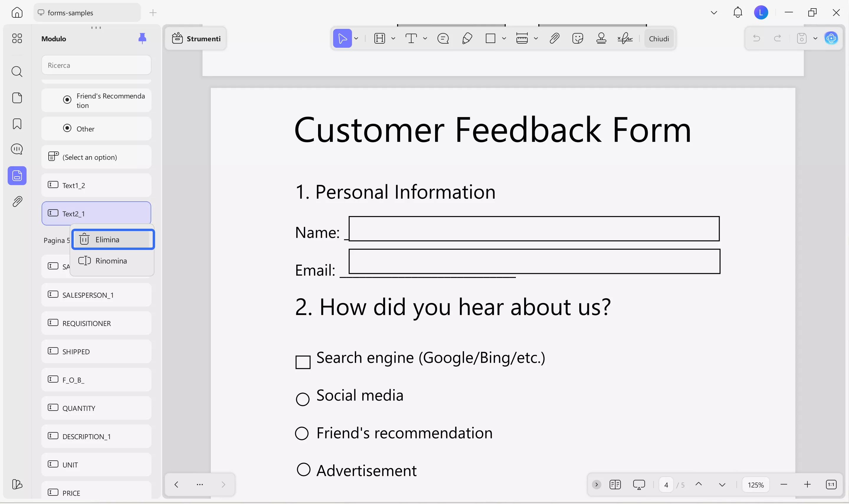The image size is (849, 504).
Task: Choose Rinomina from the context menu
Action: [x=111, y=261]
